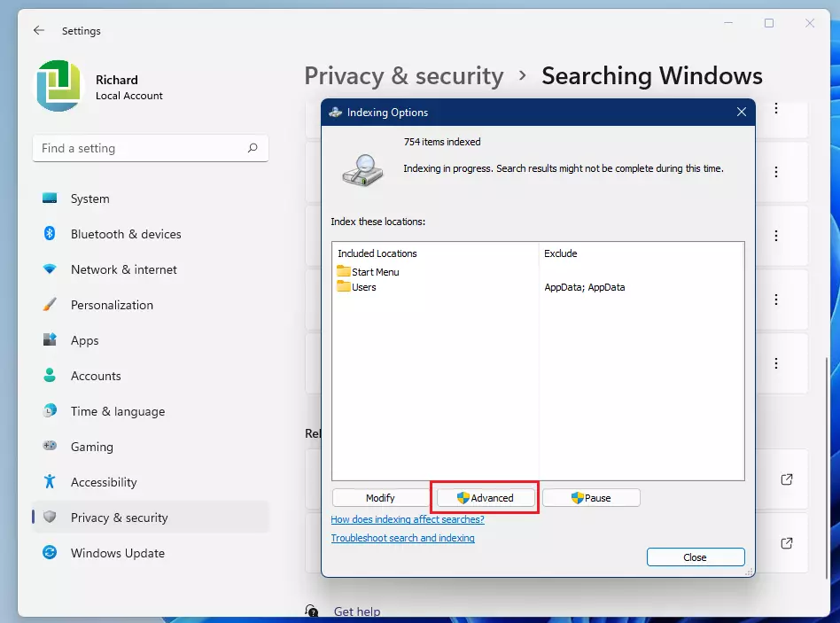
Task: Click the Modify button
Action: (x=380, y=498)
